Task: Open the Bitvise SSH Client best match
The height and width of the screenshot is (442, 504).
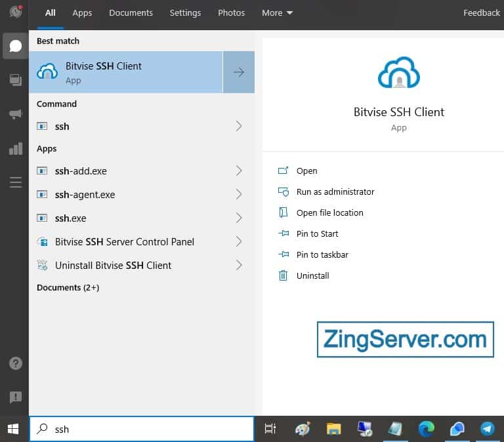Action: click(126, 72)
